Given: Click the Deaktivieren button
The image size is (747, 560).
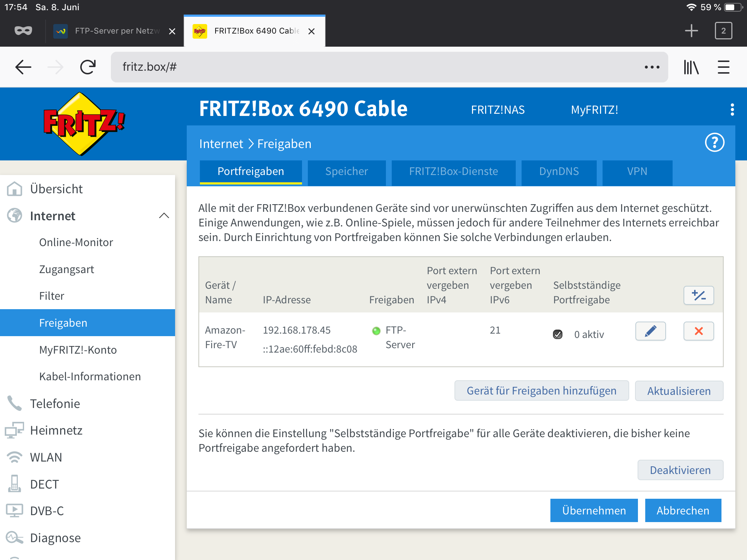Looking at the screenshot, I should click(680, 470).
